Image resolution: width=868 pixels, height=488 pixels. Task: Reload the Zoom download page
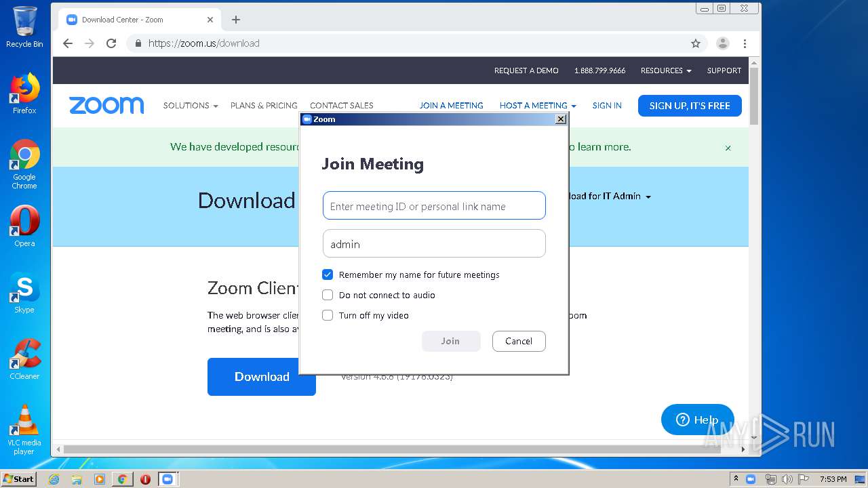(x=111, y=43)
